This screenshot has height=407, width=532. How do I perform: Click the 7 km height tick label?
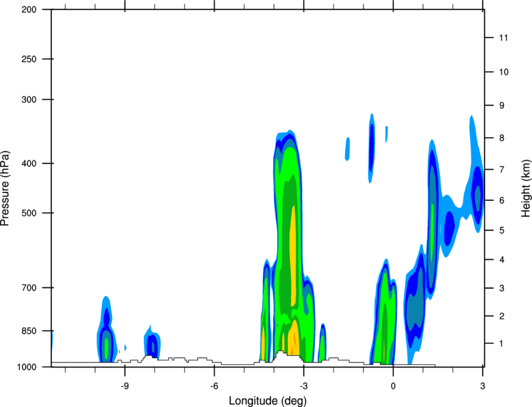(502, 170)
